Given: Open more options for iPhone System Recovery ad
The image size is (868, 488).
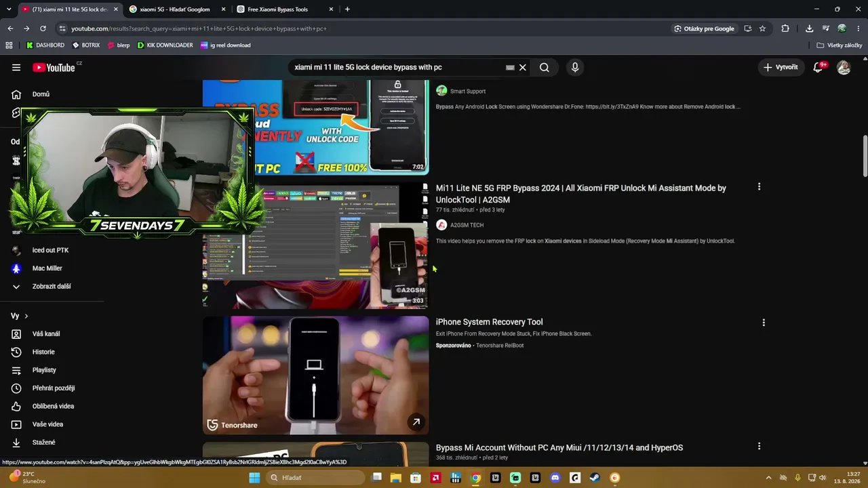Looking at the screenshot, I should tap(764, 323).
